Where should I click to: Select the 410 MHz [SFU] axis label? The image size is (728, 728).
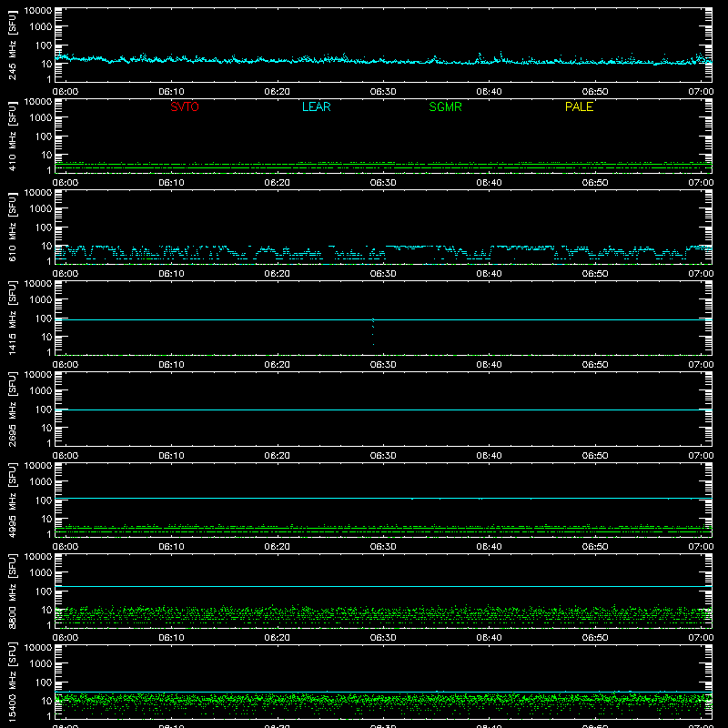click(12, 136)
